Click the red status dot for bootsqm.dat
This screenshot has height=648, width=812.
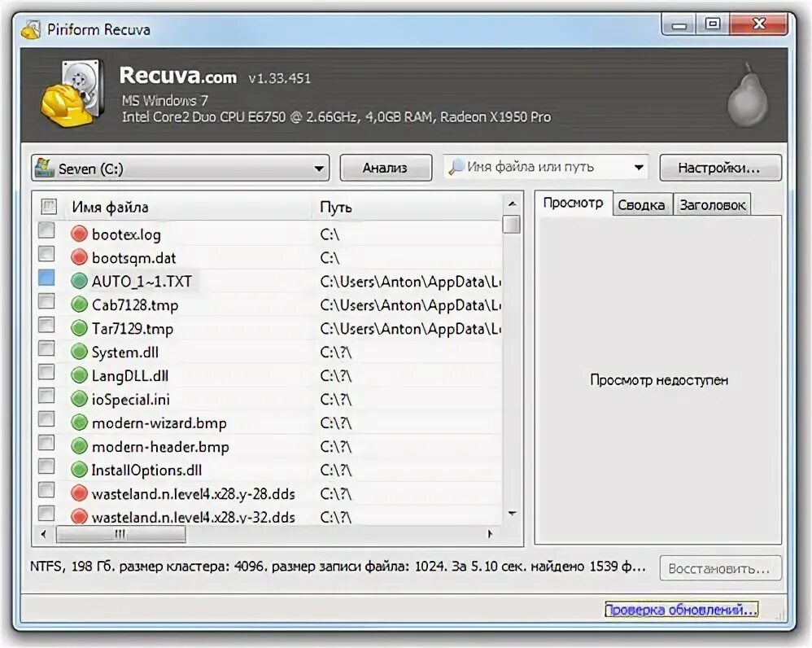[x=79, y=257]
